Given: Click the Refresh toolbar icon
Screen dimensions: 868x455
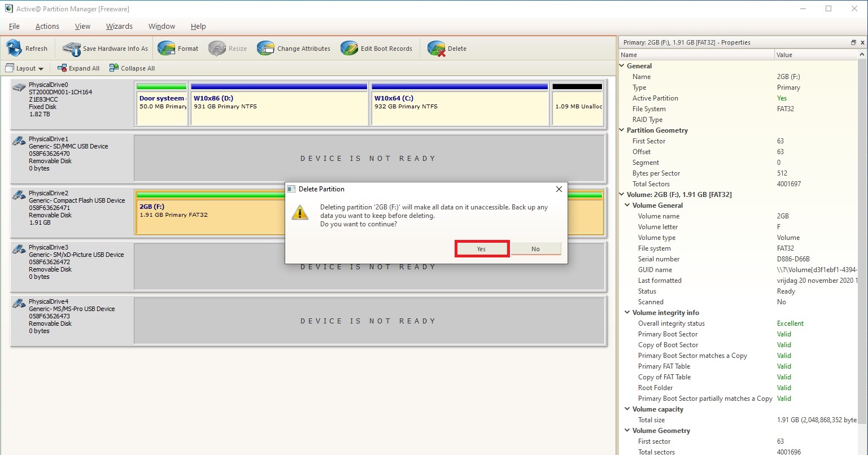Looking at the screenshot, I should click(x=14, y=49).
